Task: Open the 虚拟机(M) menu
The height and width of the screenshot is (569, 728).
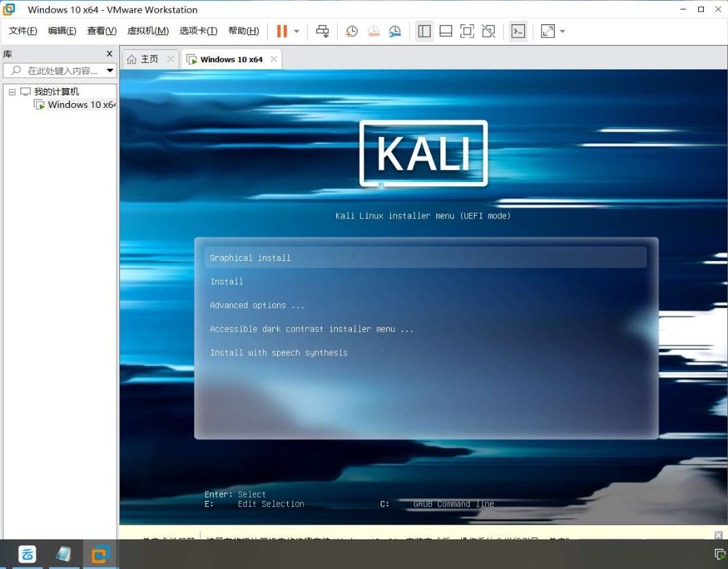Action: [x=148, y=31]
